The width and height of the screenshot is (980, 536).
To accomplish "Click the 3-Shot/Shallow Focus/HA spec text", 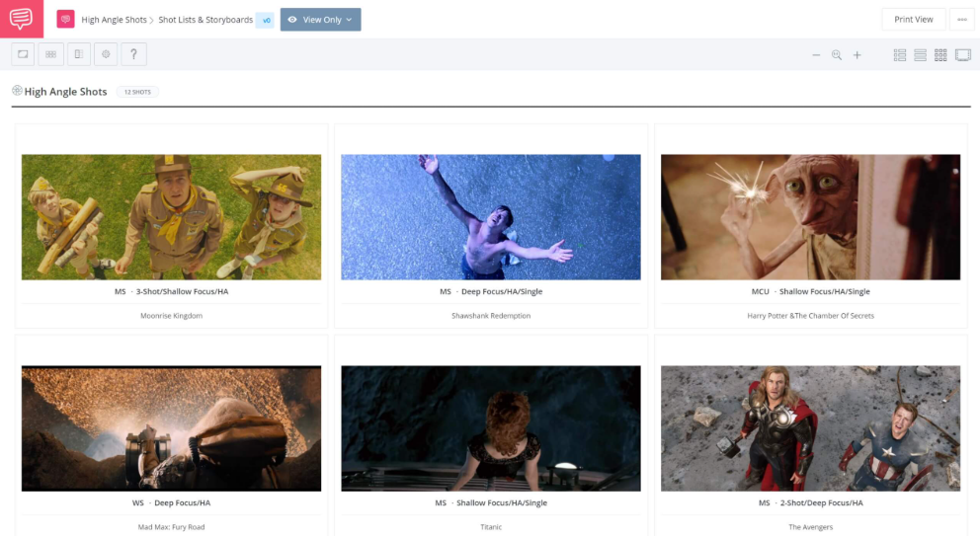I will point(182,292).
